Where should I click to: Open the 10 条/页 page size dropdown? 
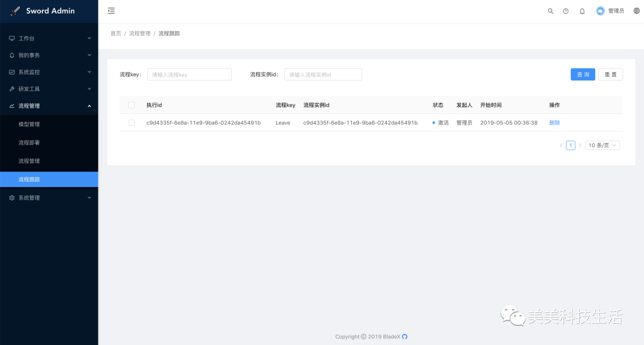pyautogui.click(x=602, y=145)
